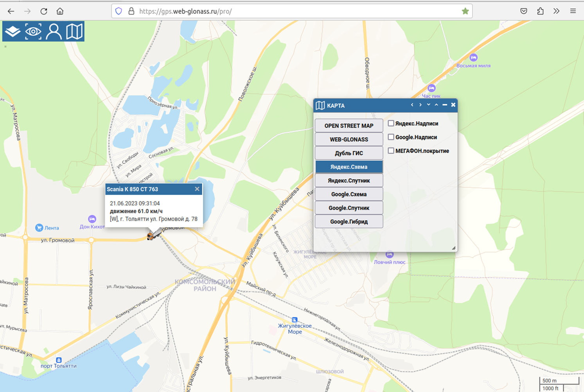Close the Scania K 850 CT 763 popup

(197, 189)
